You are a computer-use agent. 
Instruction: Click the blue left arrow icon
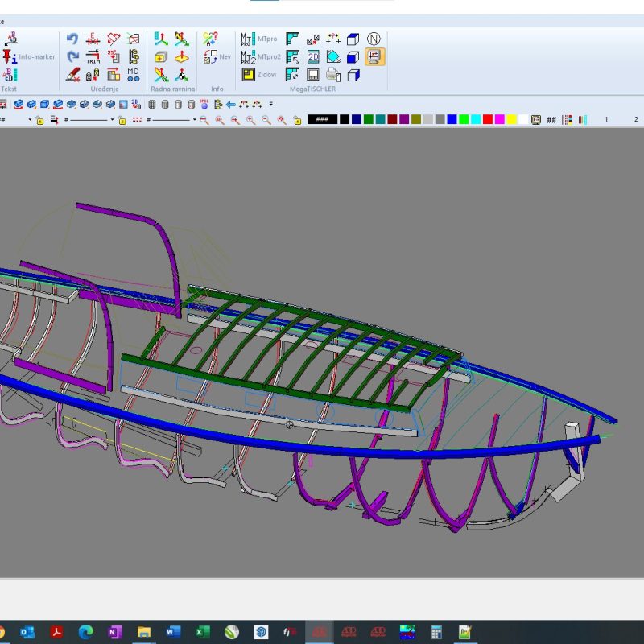pos(230,104)
